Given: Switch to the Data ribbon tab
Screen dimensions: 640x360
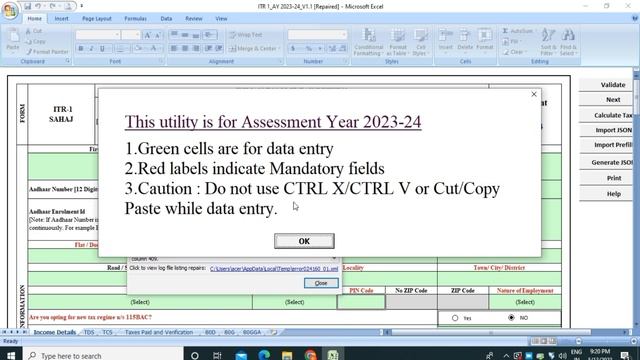Looking at the screenshot, I should pos(166,18).
